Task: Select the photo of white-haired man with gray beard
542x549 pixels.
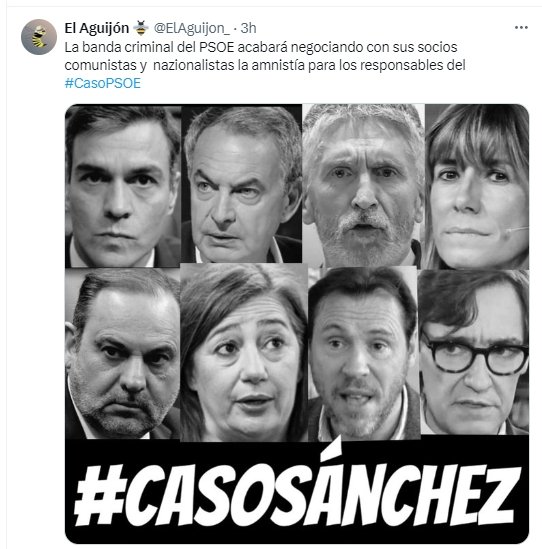Action: (x=363, y=186)
